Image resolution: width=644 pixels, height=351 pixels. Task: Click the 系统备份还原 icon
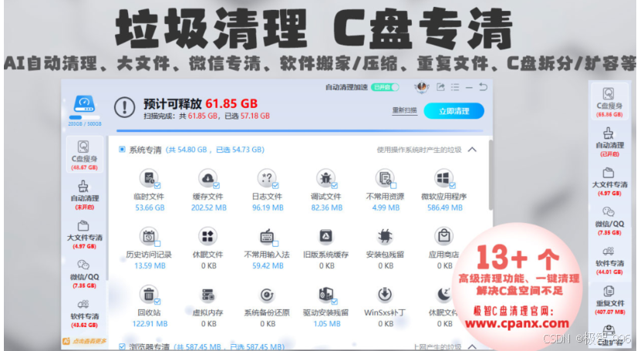point(267,295)
